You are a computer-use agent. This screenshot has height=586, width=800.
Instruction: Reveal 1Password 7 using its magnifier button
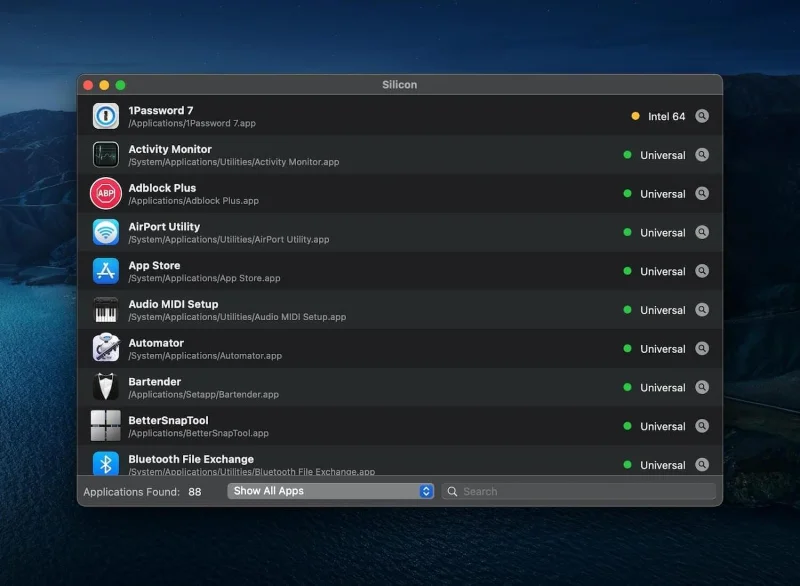click(x=702, y=116)
